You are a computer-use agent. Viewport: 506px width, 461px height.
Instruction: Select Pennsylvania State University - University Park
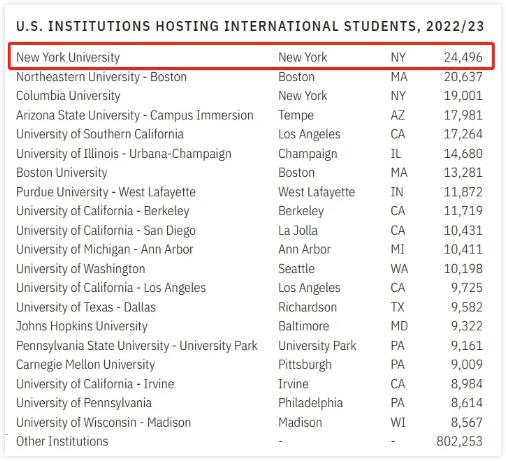[137, 345]
